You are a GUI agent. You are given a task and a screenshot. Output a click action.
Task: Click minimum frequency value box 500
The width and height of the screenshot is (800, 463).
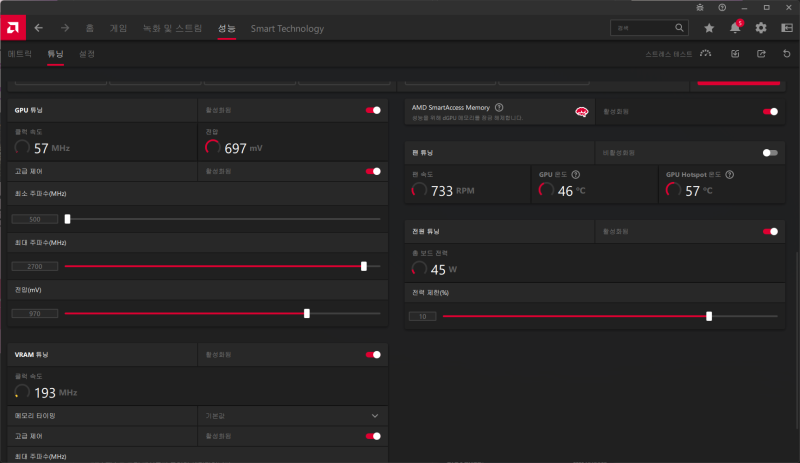tap(35, 220)
